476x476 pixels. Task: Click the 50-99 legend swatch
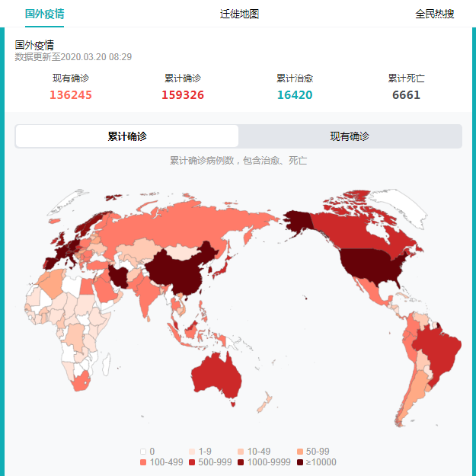[x=299, y=452]
